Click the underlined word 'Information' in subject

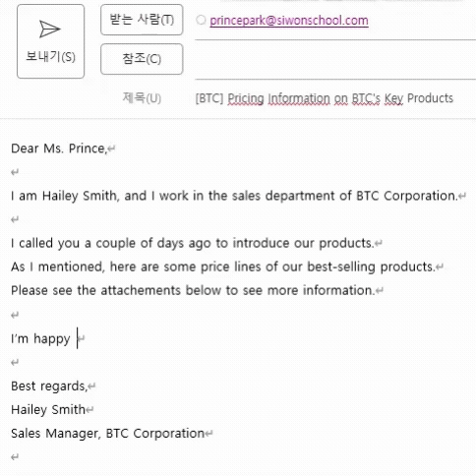299,98
